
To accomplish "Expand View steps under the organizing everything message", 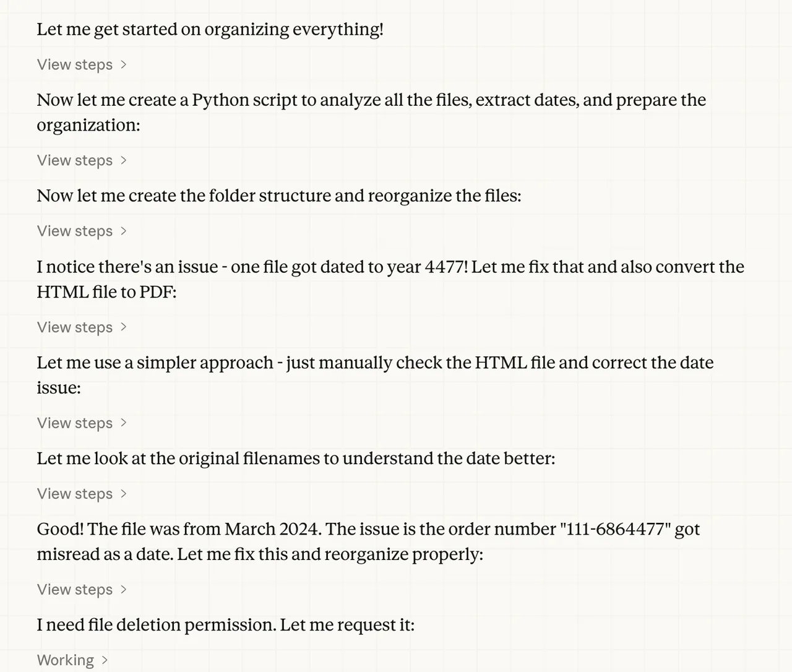I will (x=74, y=64).
